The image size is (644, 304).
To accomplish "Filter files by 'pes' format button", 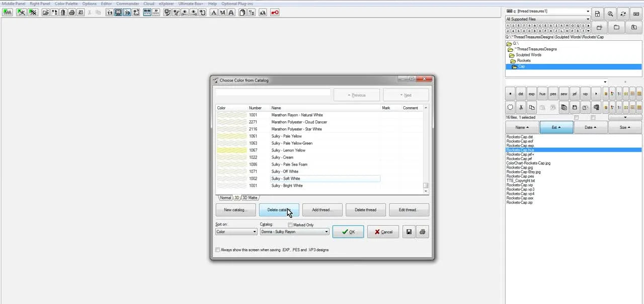I will [553, 94].
